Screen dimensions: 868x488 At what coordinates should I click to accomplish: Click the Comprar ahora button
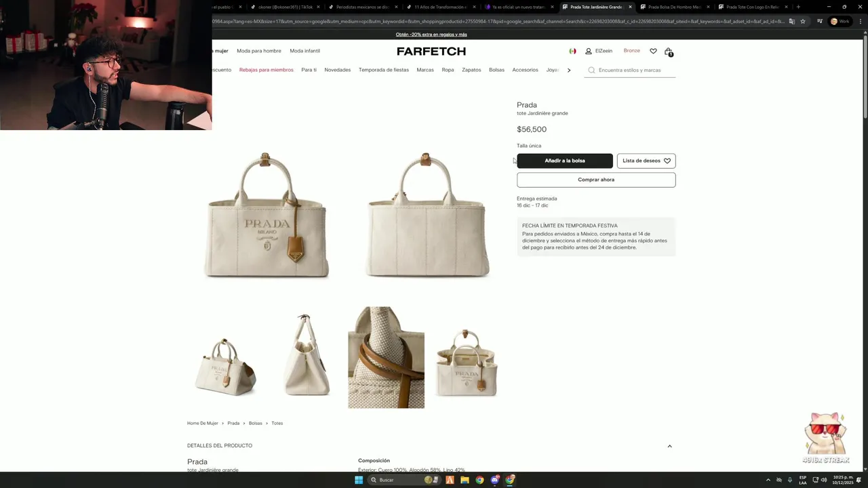[596, 180]
